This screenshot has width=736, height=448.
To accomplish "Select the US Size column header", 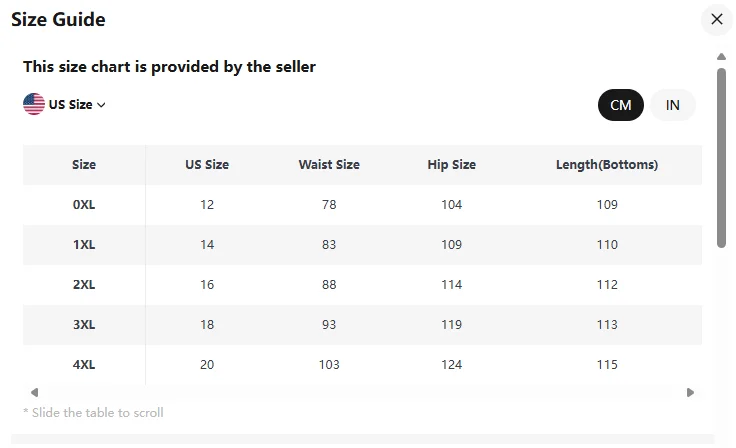I will (x=207, y=164).
